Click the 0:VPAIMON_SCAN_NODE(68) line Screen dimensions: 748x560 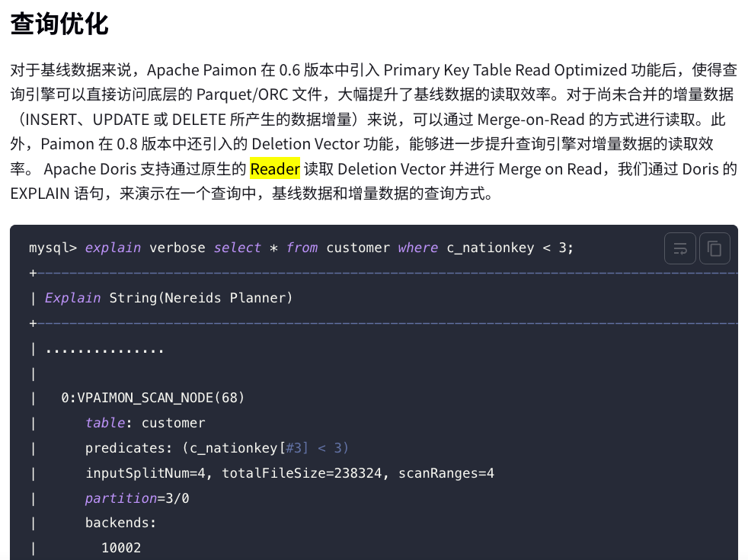click(x=152, y=398)
